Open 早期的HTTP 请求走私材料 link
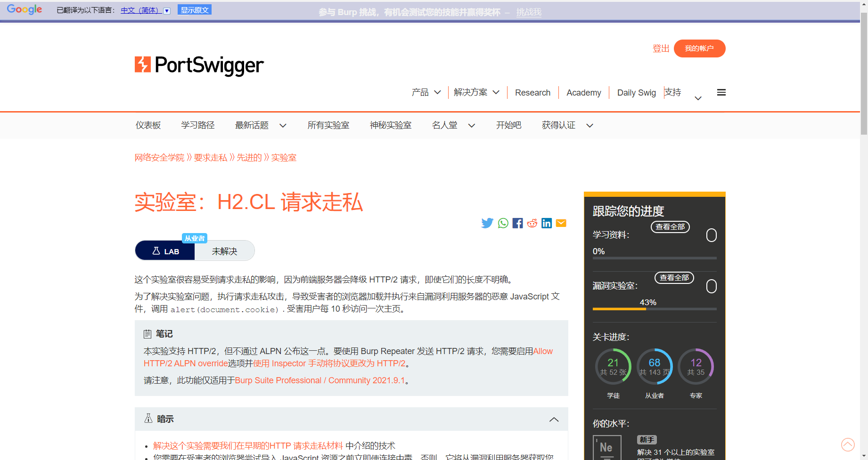868x460 pixels. pos(248,446)
